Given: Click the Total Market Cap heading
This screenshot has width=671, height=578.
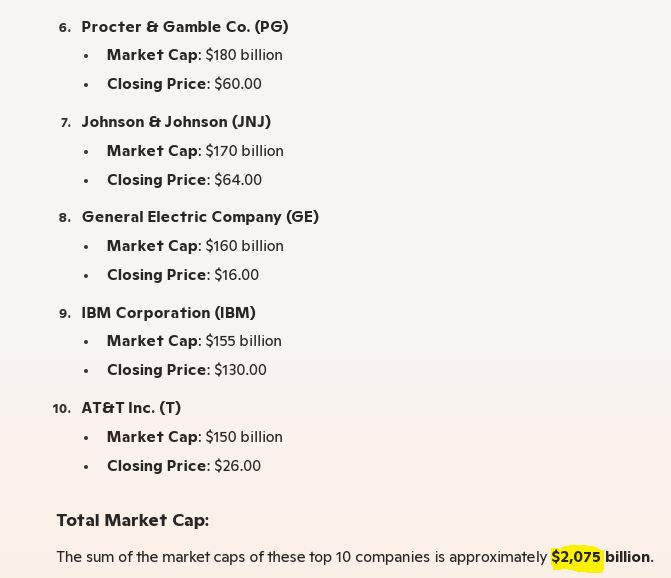Looking at the screenshot, I should [132, 520].
